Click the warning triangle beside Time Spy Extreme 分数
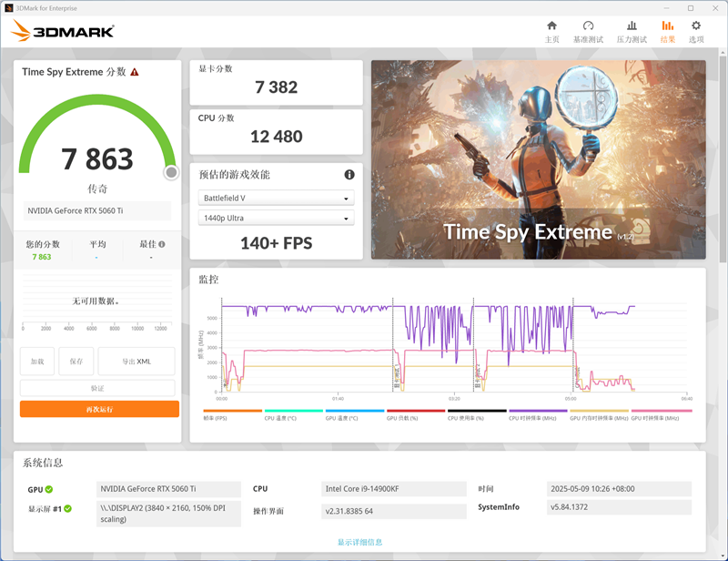 click(x=134, y=71)
